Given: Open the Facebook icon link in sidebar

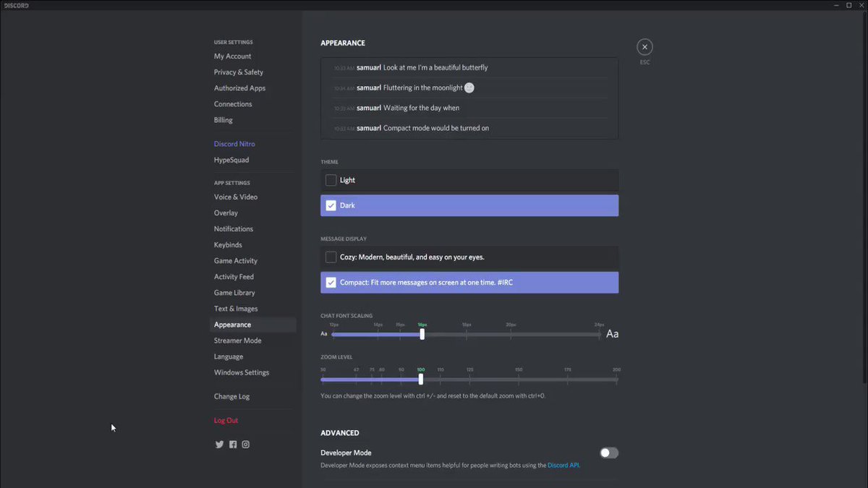Looking at the screenshot, I should (x=233, y=445).
